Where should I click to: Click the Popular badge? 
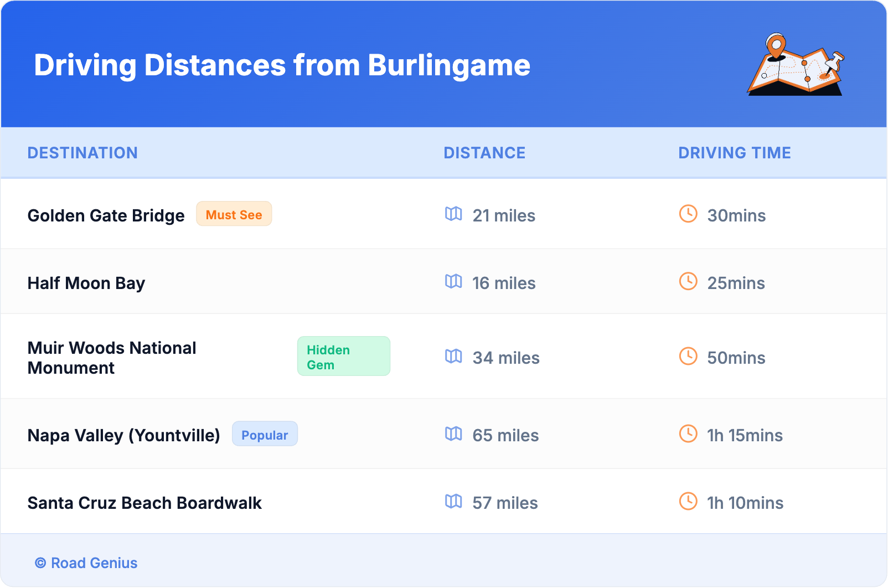(265, 435)
